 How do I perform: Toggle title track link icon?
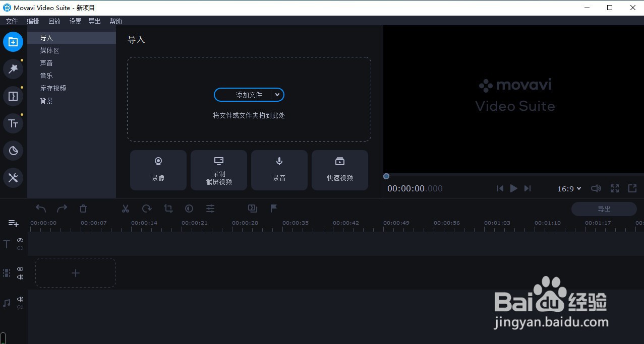coord(20,248)
